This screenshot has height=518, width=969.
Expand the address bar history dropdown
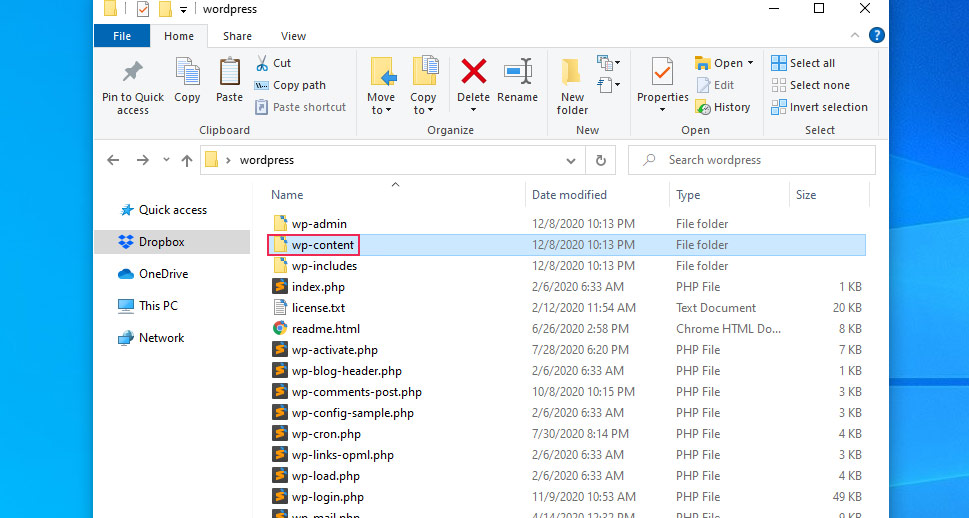tap(571, 161)
